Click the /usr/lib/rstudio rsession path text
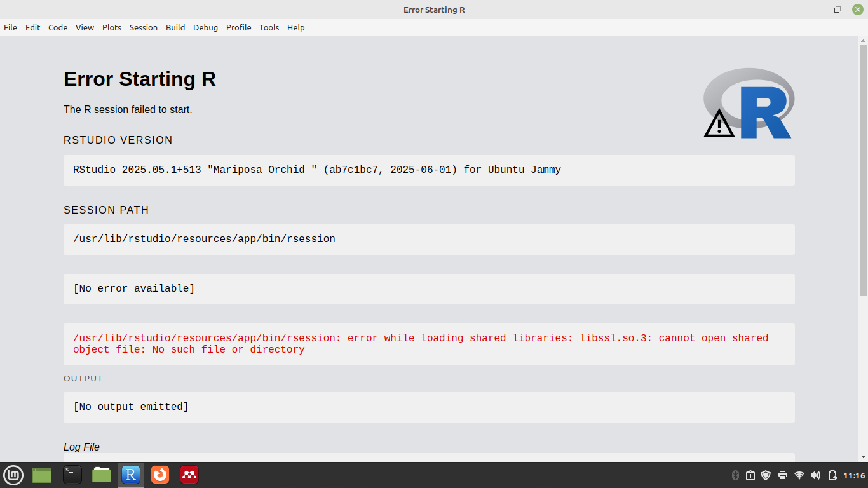868x488 pixels. click(204, 239)
